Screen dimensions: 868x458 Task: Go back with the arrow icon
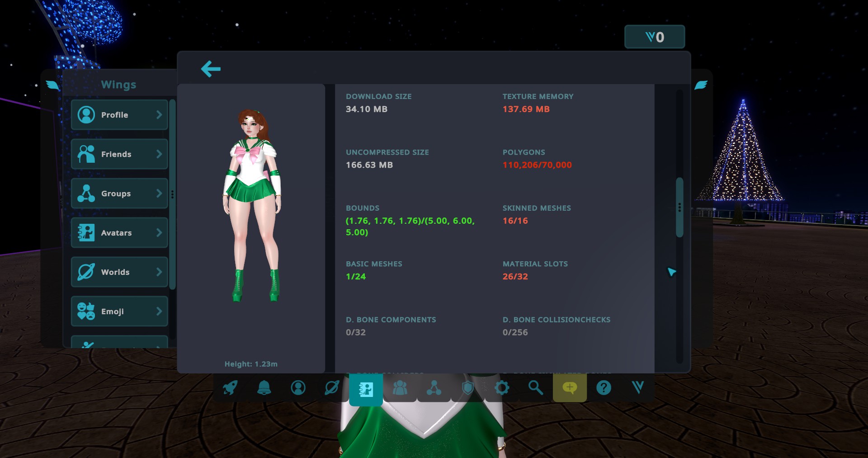[211, 69]
